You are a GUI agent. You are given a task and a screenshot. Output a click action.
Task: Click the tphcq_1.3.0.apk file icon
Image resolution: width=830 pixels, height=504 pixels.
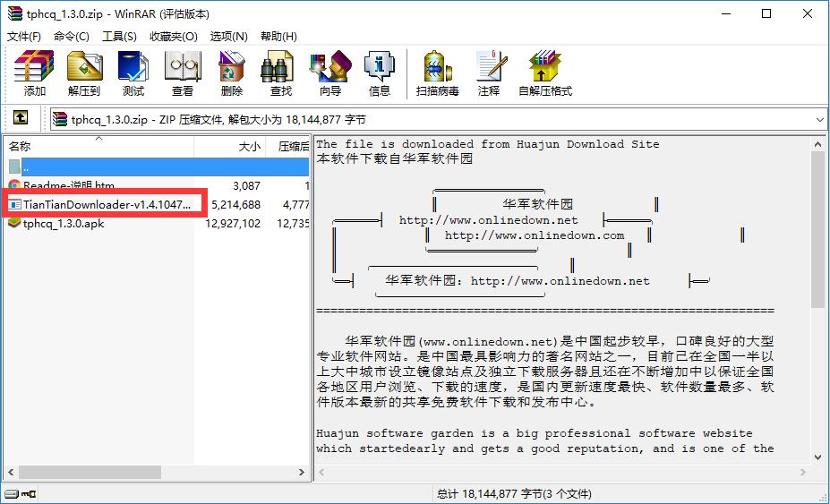[x=14, y=223]
